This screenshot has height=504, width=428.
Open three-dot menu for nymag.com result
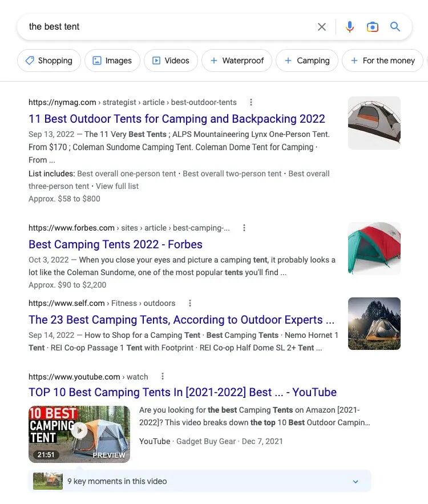pyautogui.click(x=251, y=102)
